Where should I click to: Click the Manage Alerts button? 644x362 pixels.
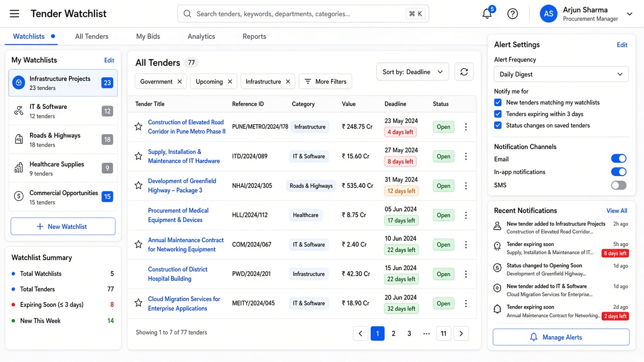pos(561,337)
